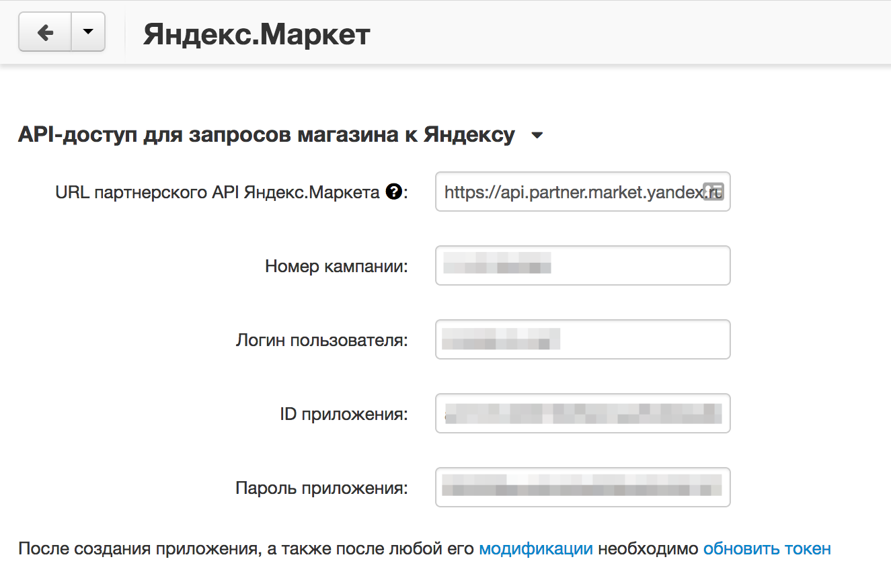Viewport: 891px width, 588px height.
Task: Click the autofill icon inside the URL field
Action: 712,192
